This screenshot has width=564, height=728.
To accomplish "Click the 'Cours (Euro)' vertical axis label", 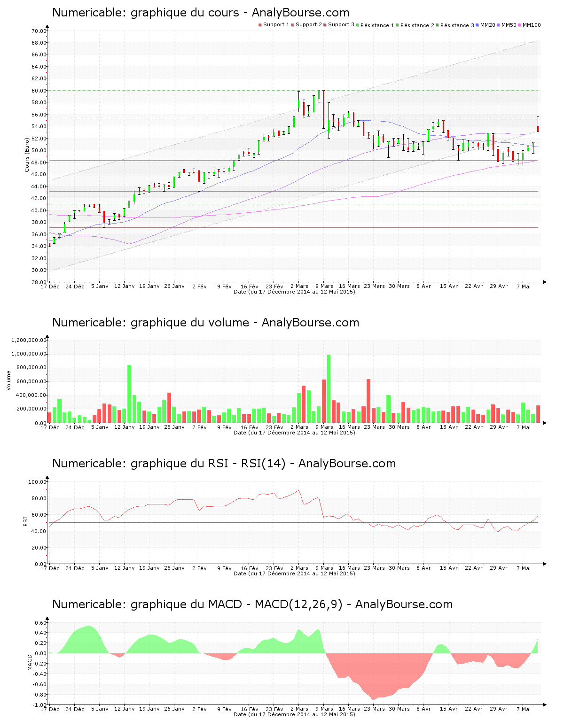I will (27, 155).
